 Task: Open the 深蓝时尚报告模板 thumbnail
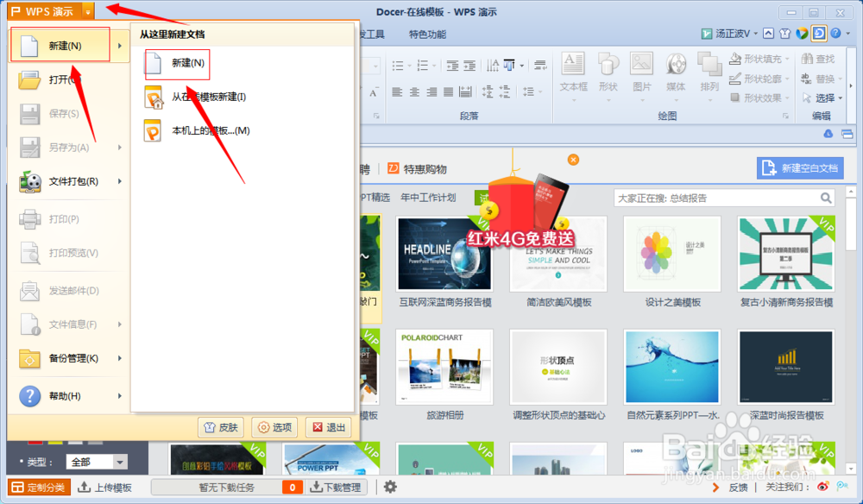pos(786,367)
